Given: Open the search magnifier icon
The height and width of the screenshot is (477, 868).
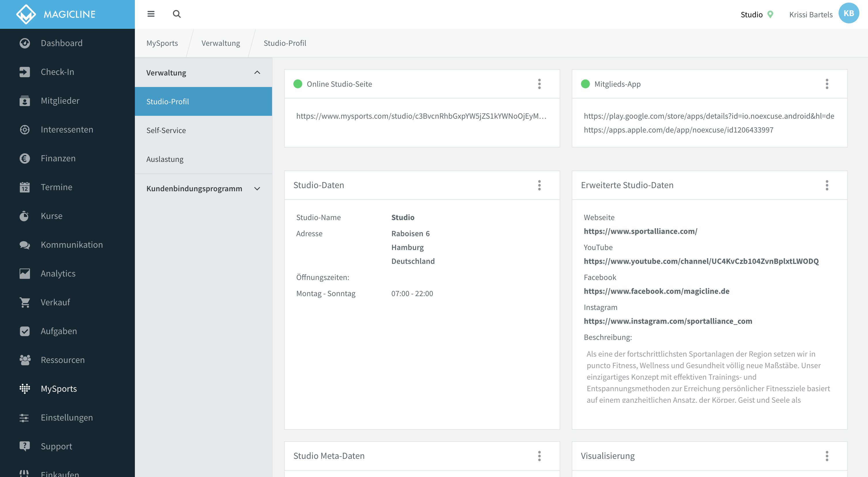Looking at the screenshot, I should click(177, 14).
